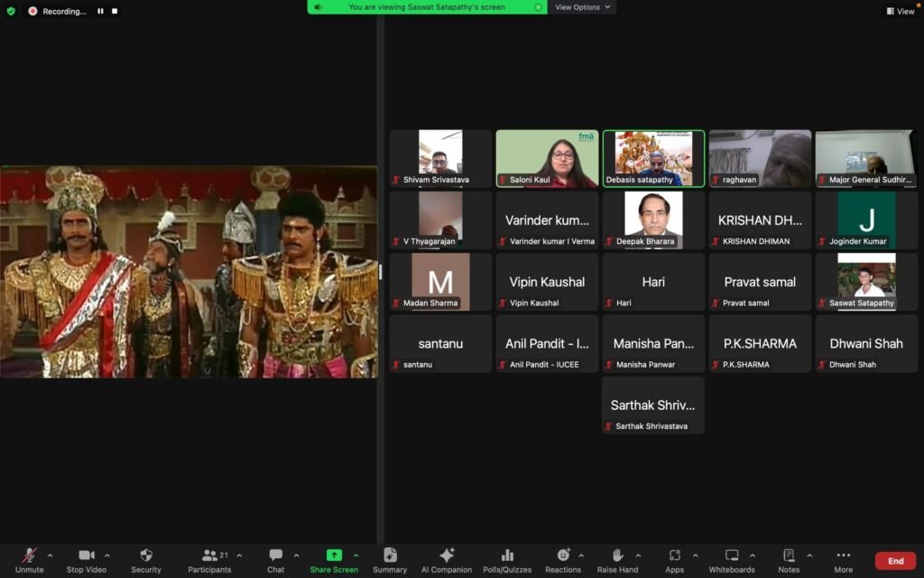
Task: Select Anil Pandit - IUCEE tile
Action: pyautogui.click(x=547, y=343)
